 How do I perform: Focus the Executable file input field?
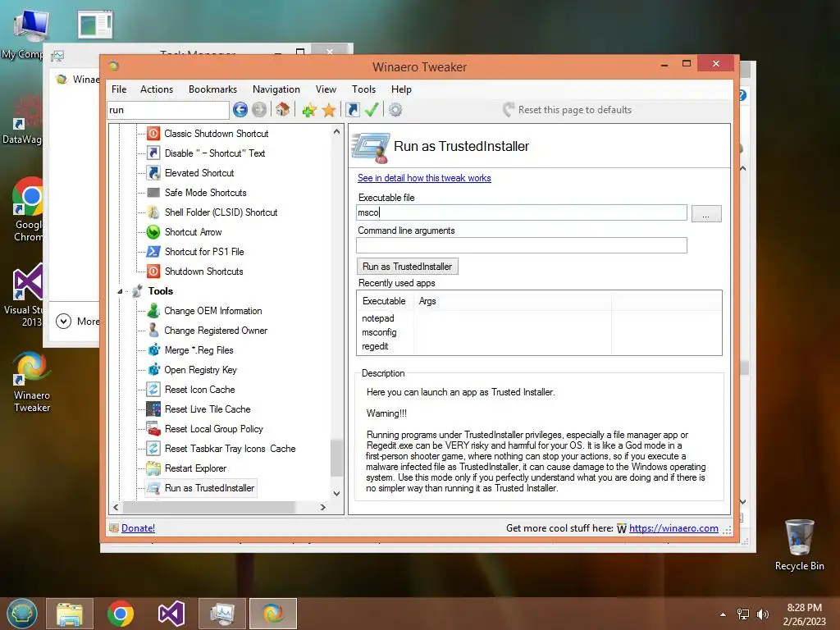click(x=521, y=212)
